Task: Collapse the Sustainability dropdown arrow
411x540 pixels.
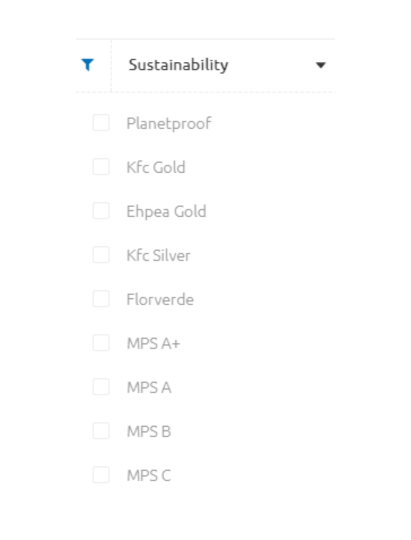Action: (321, 65)
